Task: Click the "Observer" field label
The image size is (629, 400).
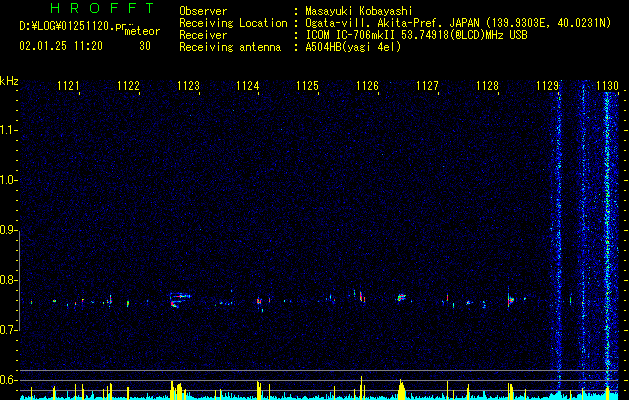Action: click(203, 11)
